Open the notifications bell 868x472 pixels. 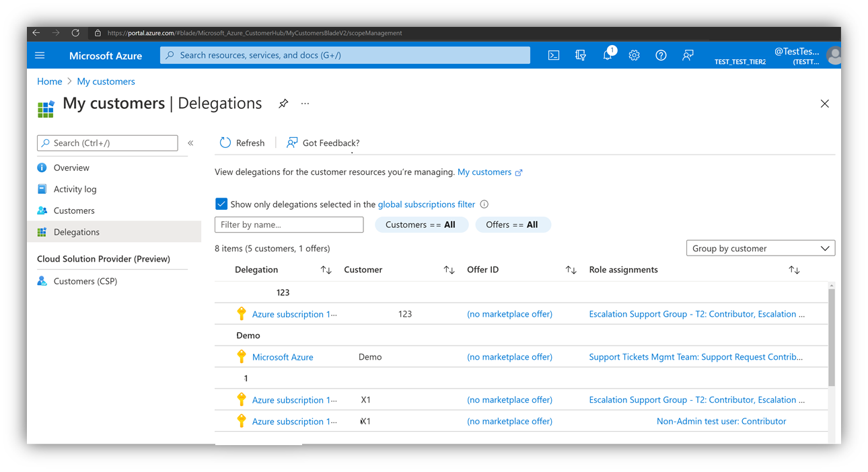coord(608,55)
